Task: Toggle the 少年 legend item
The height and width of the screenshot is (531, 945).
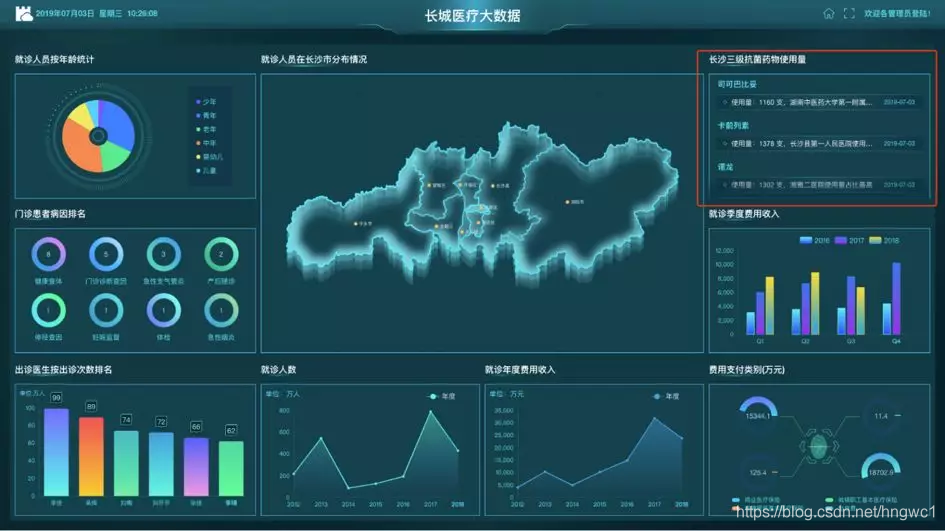Action: click(x=206, y=102)
